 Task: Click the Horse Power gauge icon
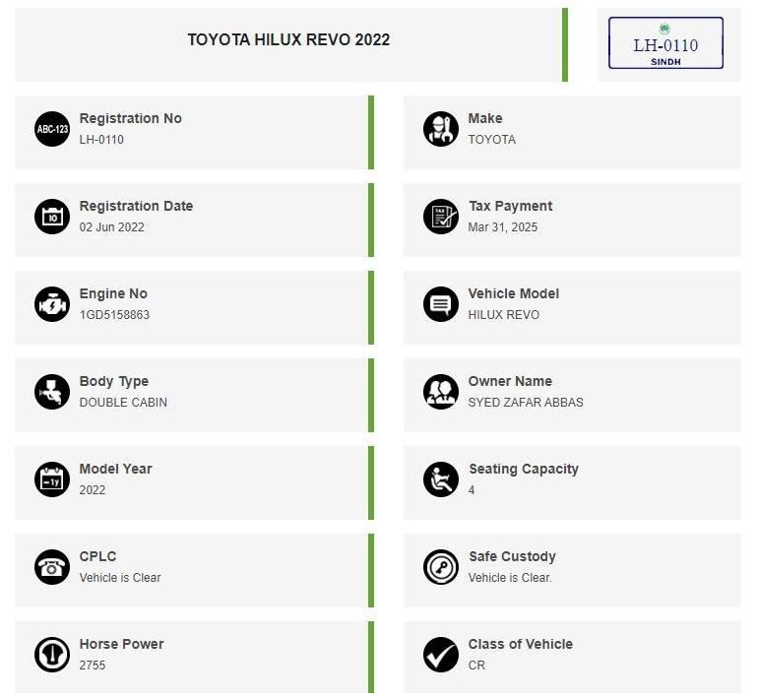52,655
